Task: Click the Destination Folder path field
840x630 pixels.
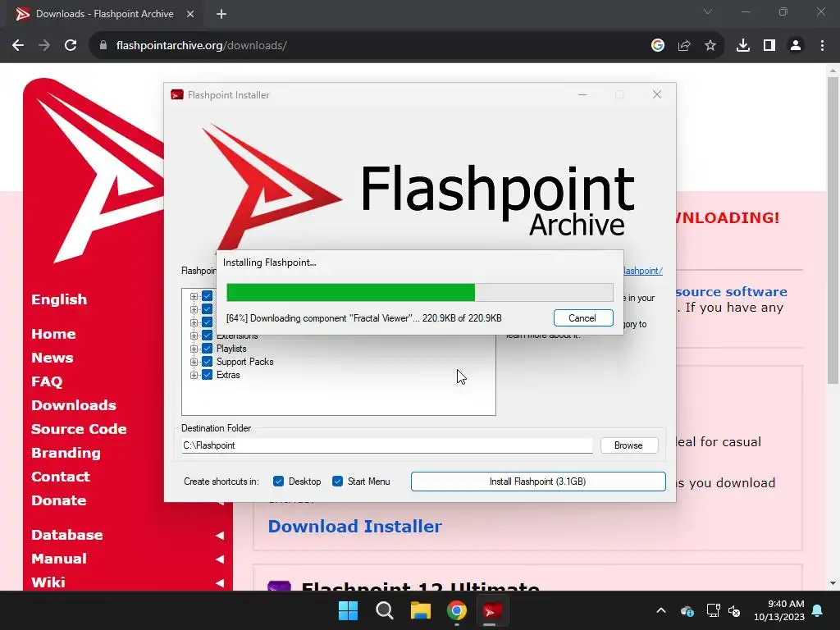Action: point(387,445)
